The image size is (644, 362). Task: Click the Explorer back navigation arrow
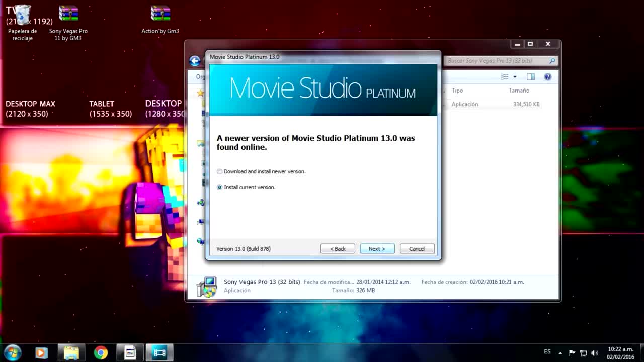click(x=195, y=61)
